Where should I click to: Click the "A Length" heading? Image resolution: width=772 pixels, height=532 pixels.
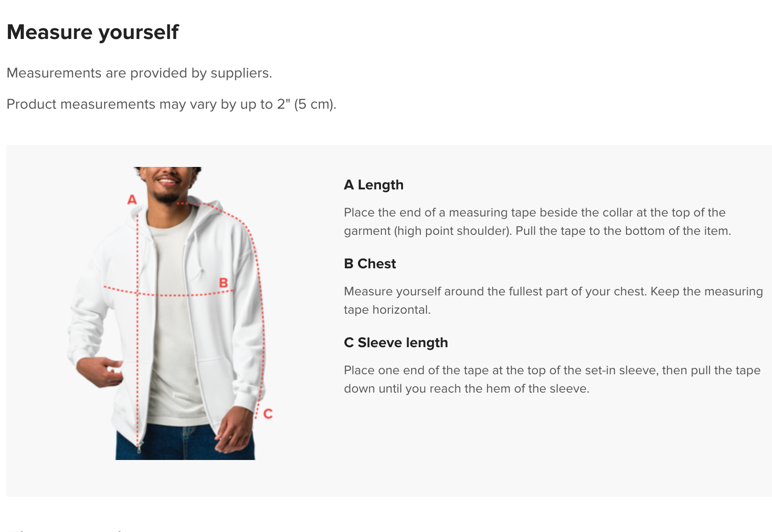point(374,185)
